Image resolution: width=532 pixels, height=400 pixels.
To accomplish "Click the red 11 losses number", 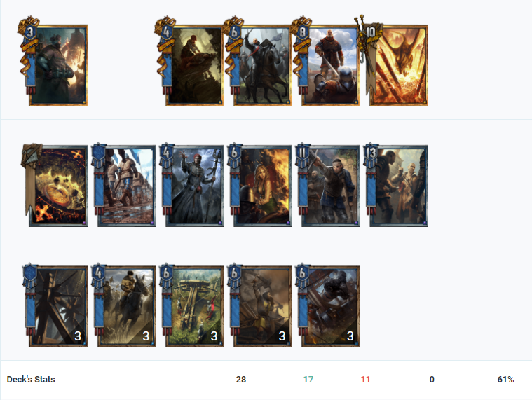I will coord(365,379).
